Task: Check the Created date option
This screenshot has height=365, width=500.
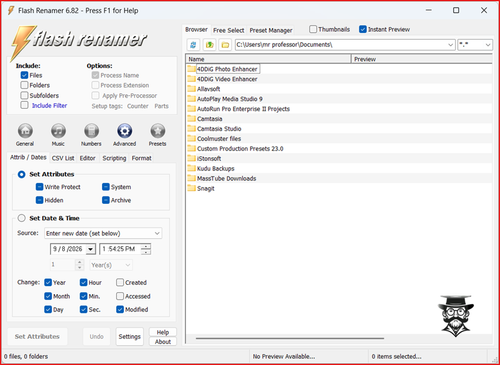Action: coord(120,283)
